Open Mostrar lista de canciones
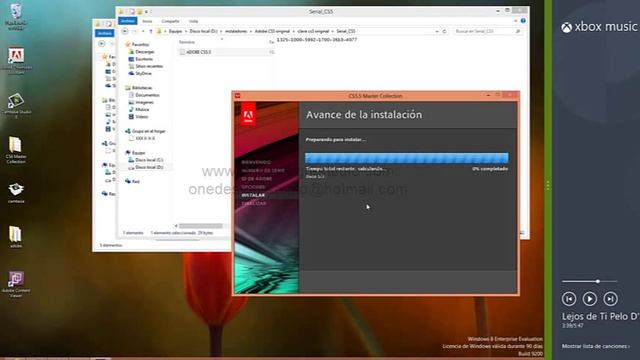The width and height of the screenshot is (640, 360). [x=596, y=346]
